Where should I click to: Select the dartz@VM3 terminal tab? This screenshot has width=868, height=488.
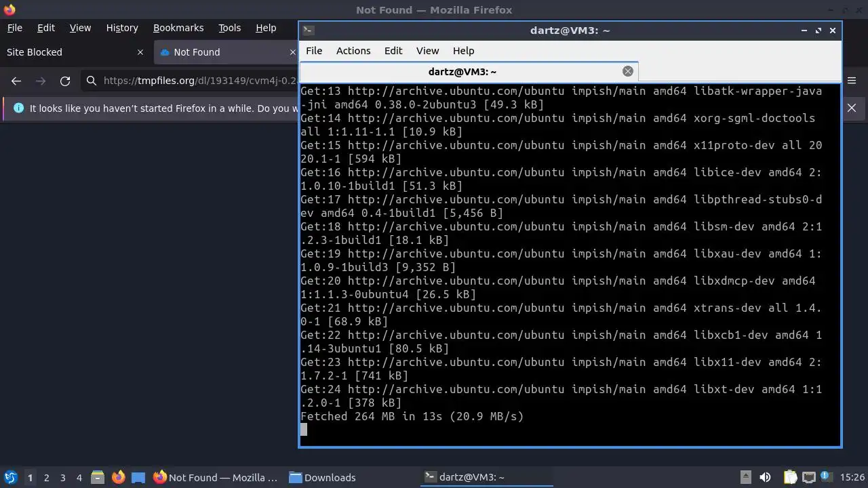click(x=469, y=71)
